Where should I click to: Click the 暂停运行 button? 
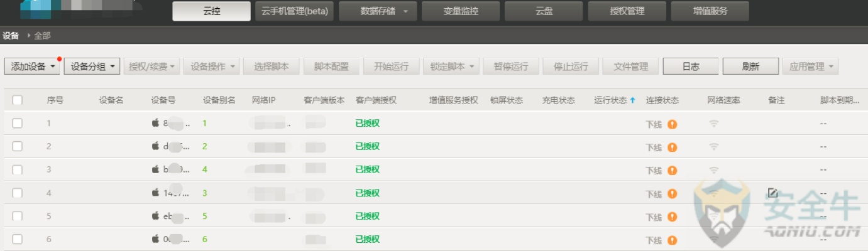coord(511,67)
